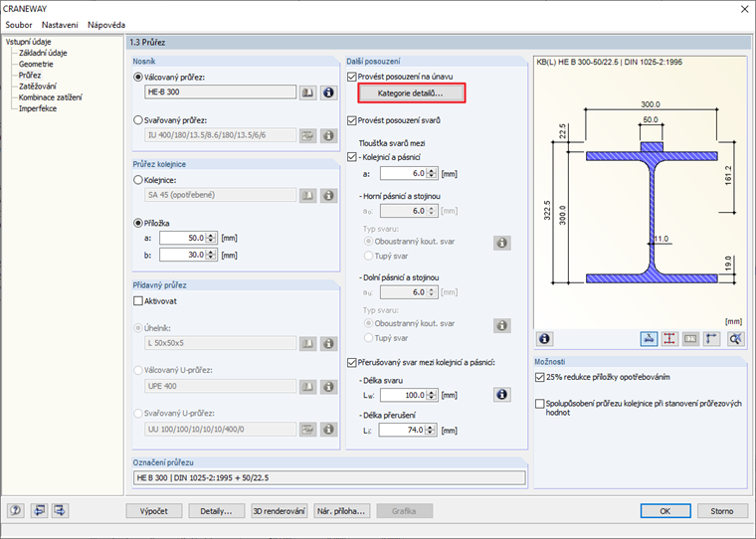Click spinner of weld length Lw 100.0

coord(432,396)
